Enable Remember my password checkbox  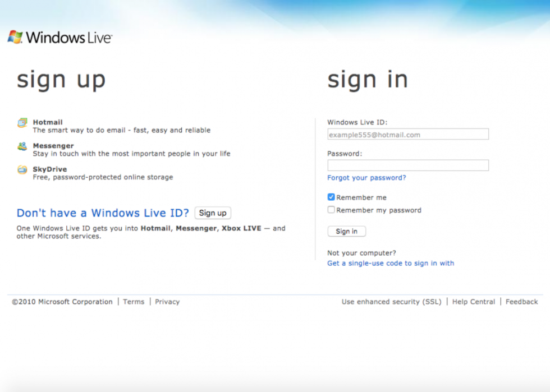tap(331, 210)
